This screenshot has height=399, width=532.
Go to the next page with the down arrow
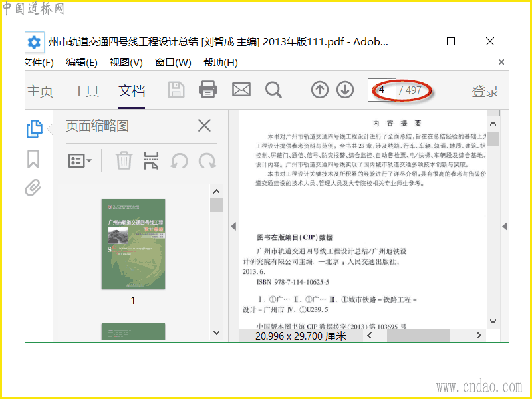pos(345,90)
